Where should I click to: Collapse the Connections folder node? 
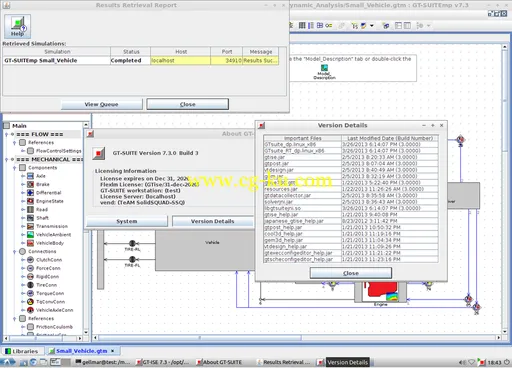click(x=14, y=251)
